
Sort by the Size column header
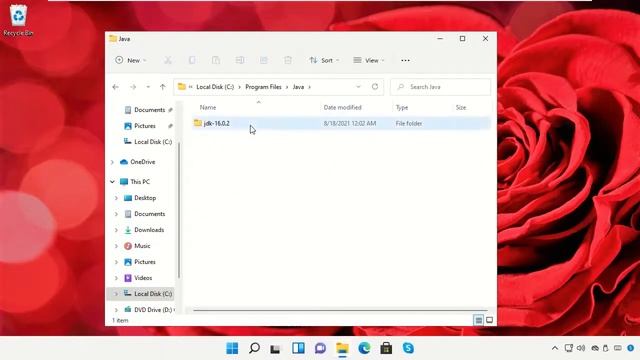[x=461, y=107]
